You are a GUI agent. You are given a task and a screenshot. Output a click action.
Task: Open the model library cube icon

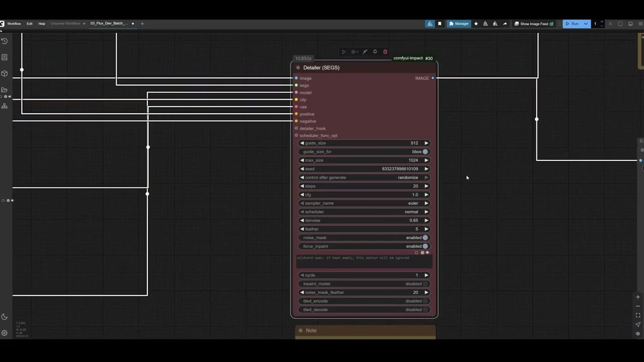pos(5,73)
